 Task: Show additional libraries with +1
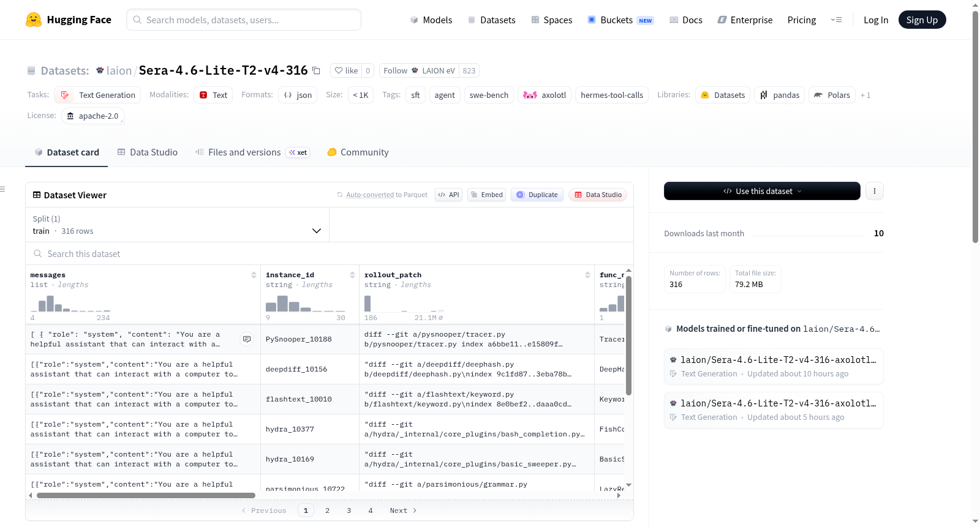pyautogui.click(x=865, y=95)
